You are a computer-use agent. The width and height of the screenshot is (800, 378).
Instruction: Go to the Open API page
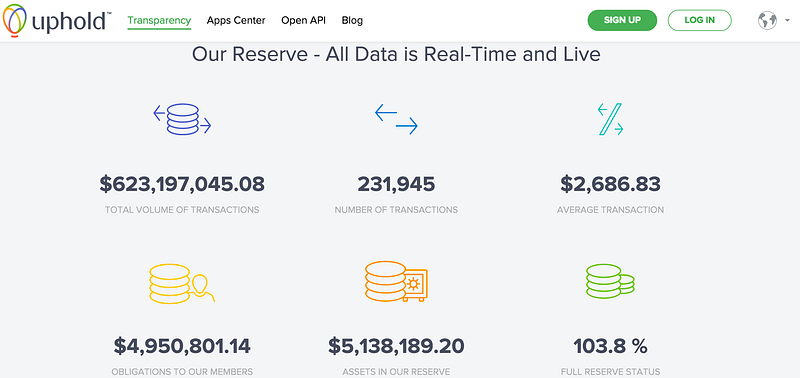click(303, 20)
